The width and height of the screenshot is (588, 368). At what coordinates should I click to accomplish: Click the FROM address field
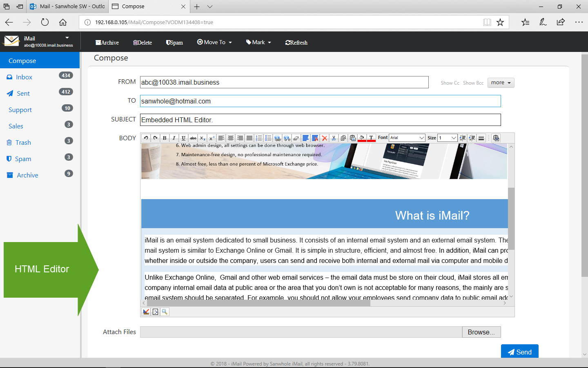[284, 82]
